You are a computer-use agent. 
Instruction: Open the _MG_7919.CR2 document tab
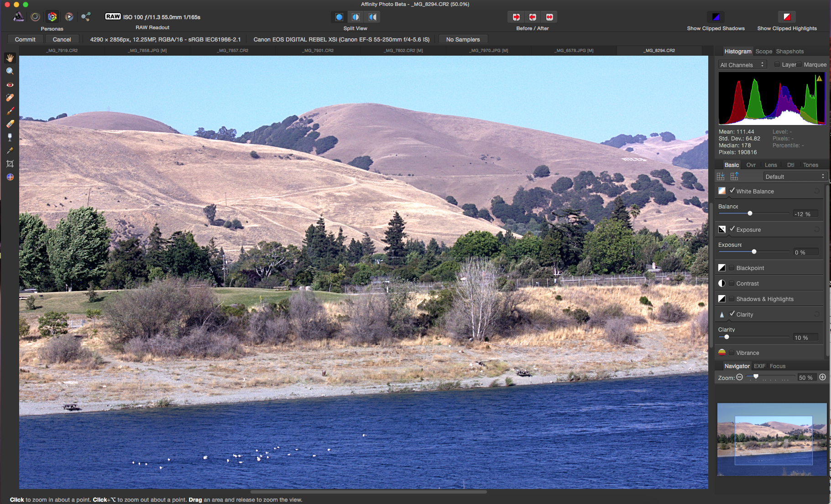(62, 51)
